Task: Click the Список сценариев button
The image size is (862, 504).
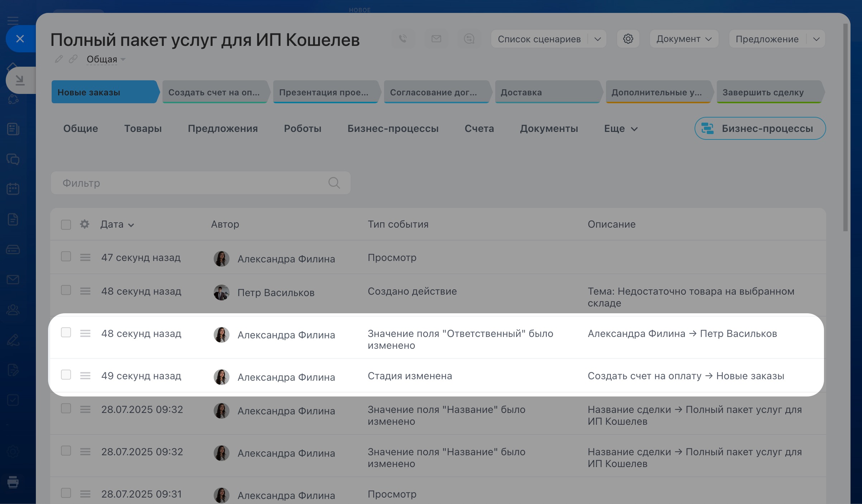Action: (x=539, y=39)
